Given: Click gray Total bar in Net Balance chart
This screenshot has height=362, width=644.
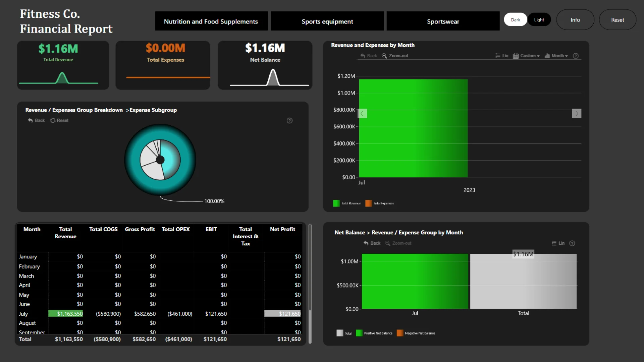Looking at the screenshot, I should (523, 281).
